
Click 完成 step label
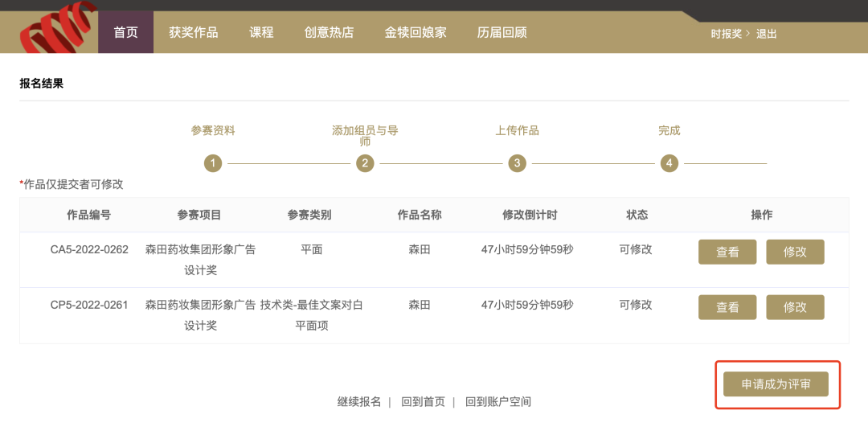point(669,131)
